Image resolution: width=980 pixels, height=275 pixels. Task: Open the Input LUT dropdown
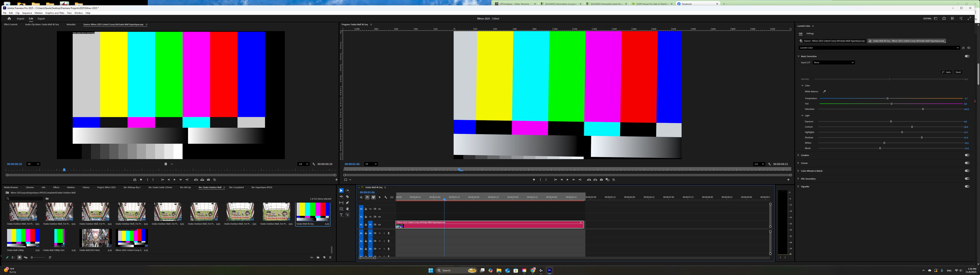834,62
